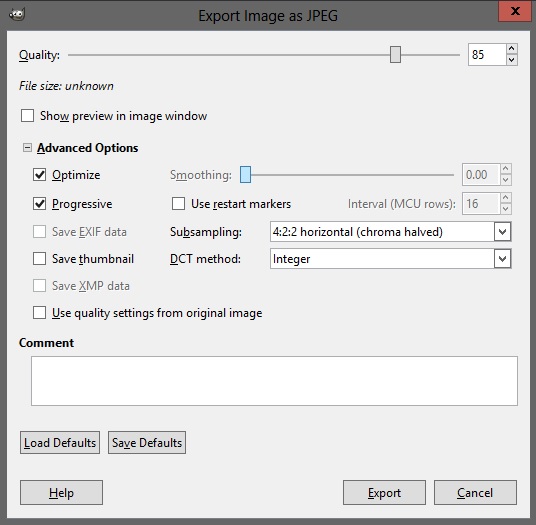The height and width of the screenshot is (525, 536).
Task: Uncheck the Progressive checkbox
Action: (x=39, y=204)
